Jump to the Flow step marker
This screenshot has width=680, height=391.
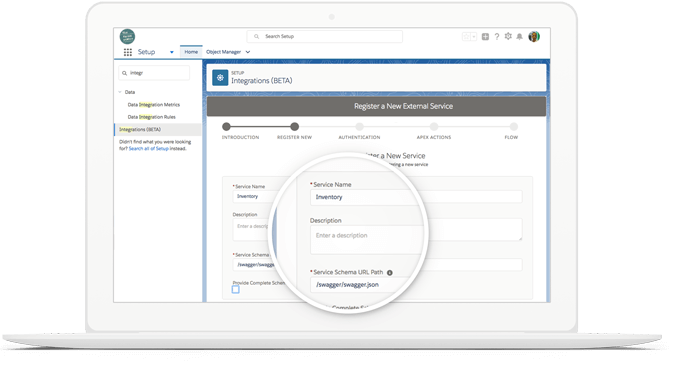pos(514,127)
